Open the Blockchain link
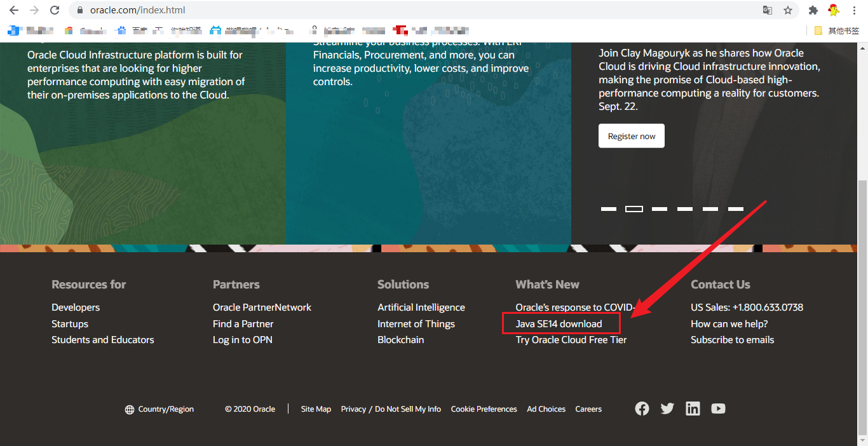The height and width of the screenshot is (446, 868). (x=401, y=340)
